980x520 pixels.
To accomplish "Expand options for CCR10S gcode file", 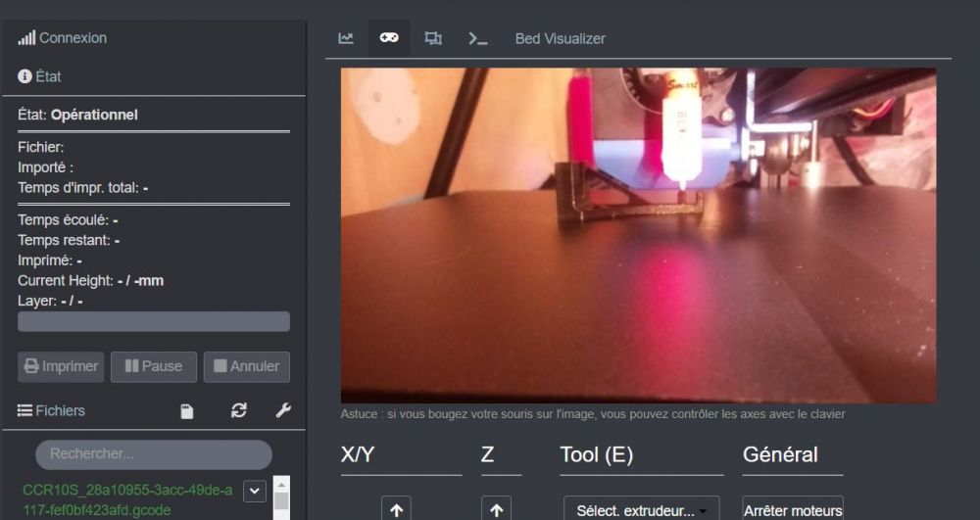I will [x=255, y=491].
